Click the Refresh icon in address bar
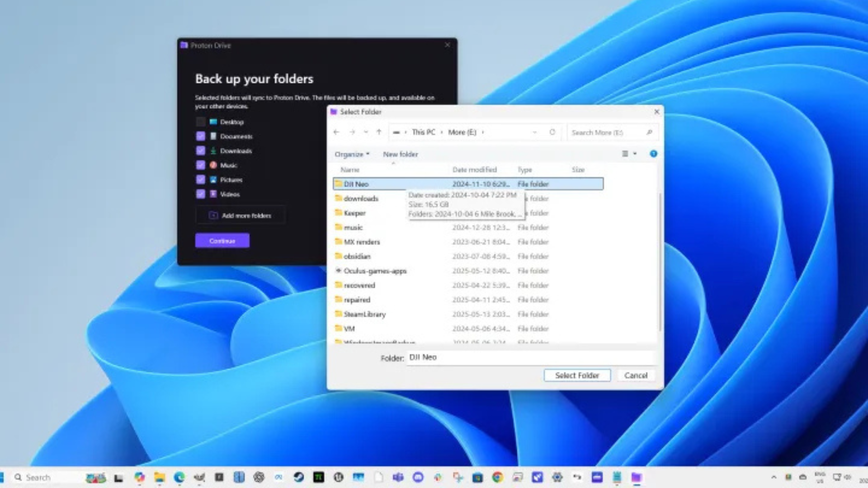The height and width of the screenshot is (488, 868). [x=552, y=132]
